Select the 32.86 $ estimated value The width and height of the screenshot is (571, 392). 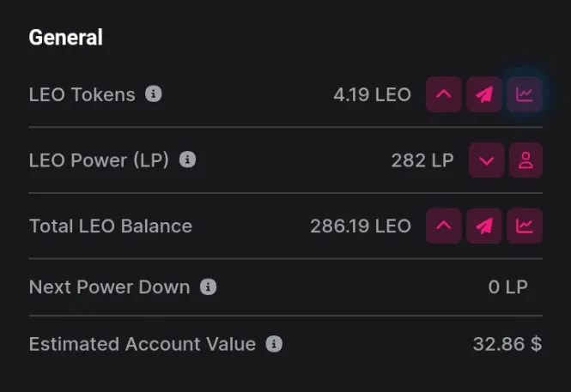507,344
